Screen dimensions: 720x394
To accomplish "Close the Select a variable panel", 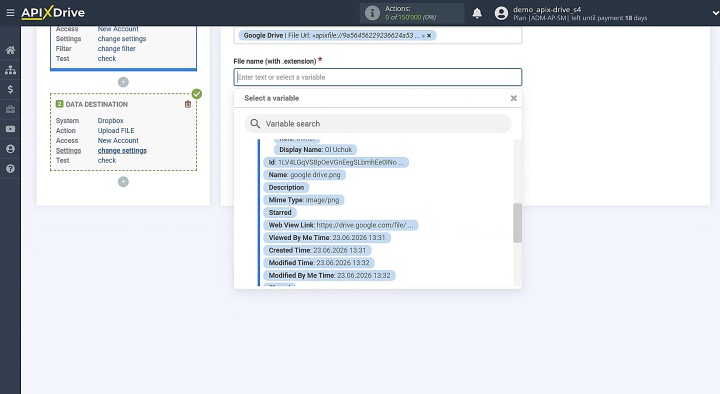I will click(514, 98).
